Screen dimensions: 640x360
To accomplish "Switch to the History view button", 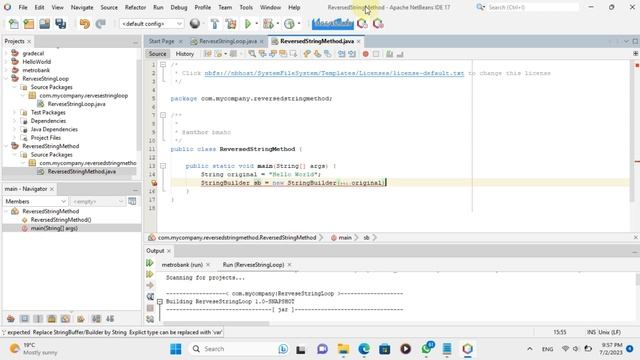I will (184, 54).
